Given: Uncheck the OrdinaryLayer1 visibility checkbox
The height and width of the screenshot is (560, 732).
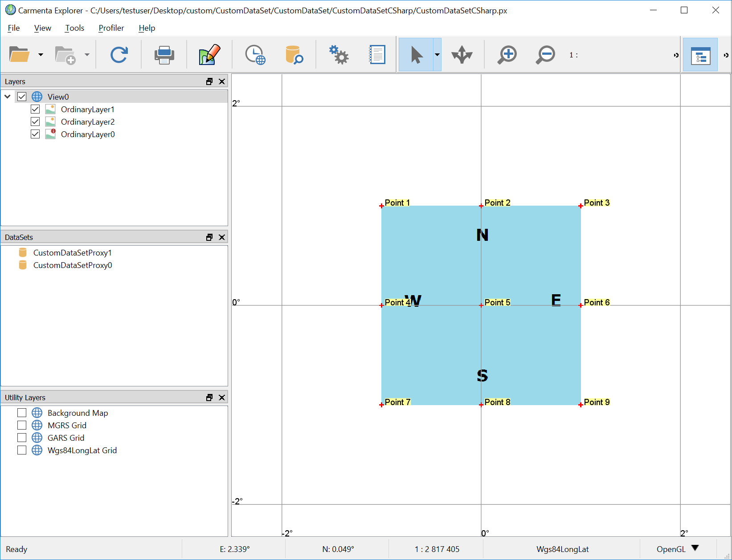Looking at the screenshot, I should (x=35, y=110).
